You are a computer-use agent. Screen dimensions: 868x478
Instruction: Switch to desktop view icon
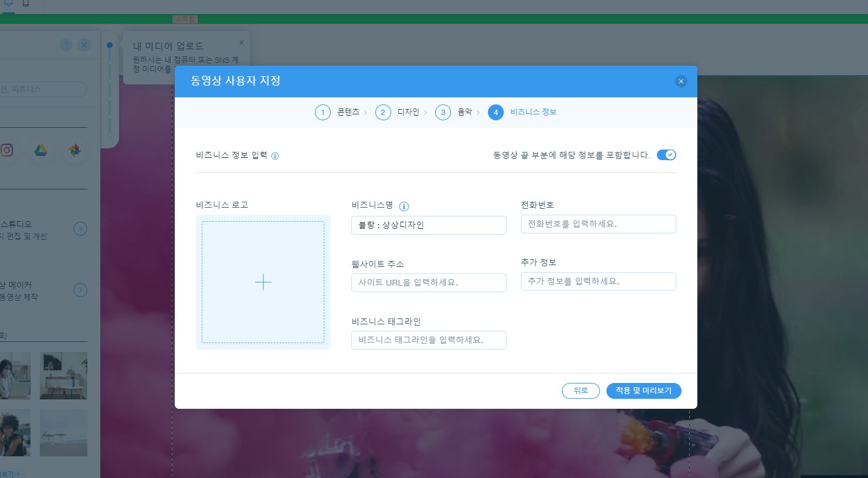(x=9, y=4)
